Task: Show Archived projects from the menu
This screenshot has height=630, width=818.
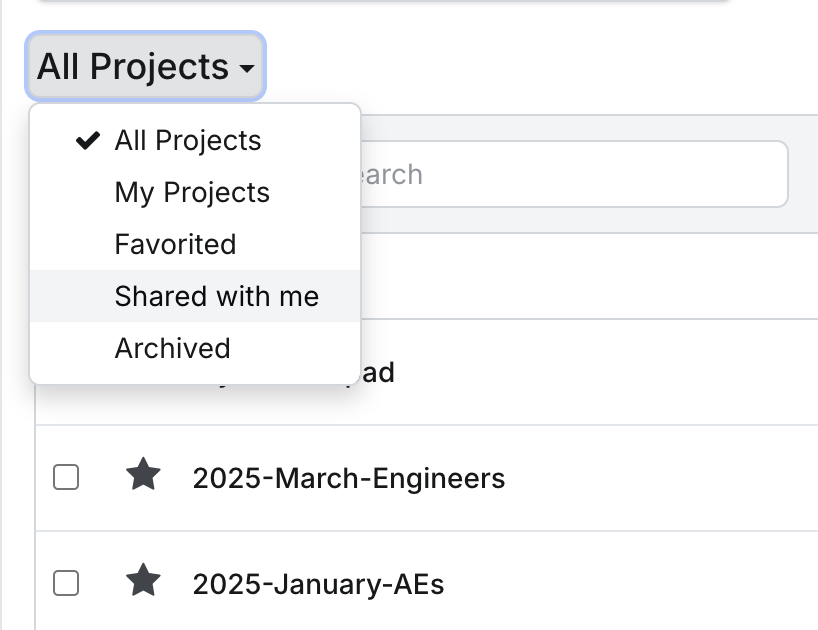Action: [x=172, y=348]
